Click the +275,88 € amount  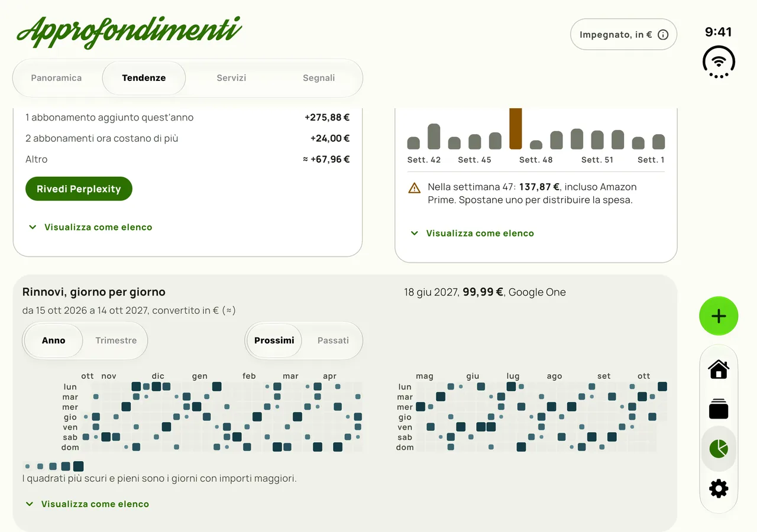[x=327, y=118]
